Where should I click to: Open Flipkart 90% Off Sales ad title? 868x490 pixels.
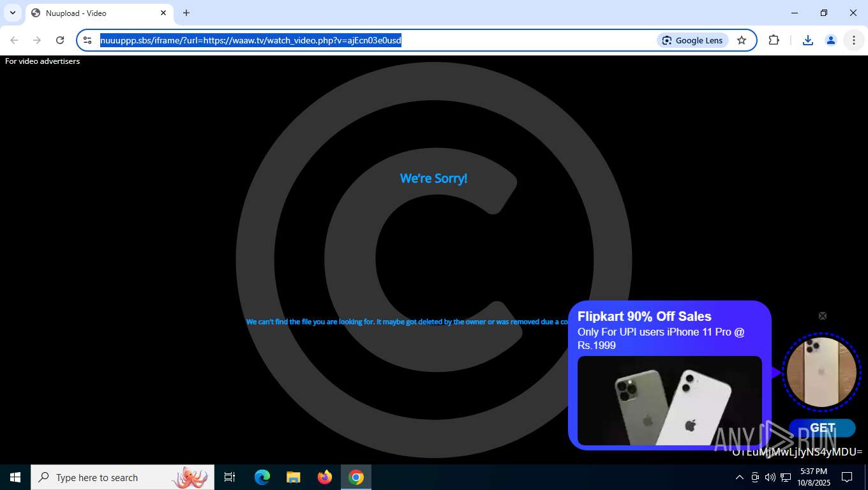(644, 316)
